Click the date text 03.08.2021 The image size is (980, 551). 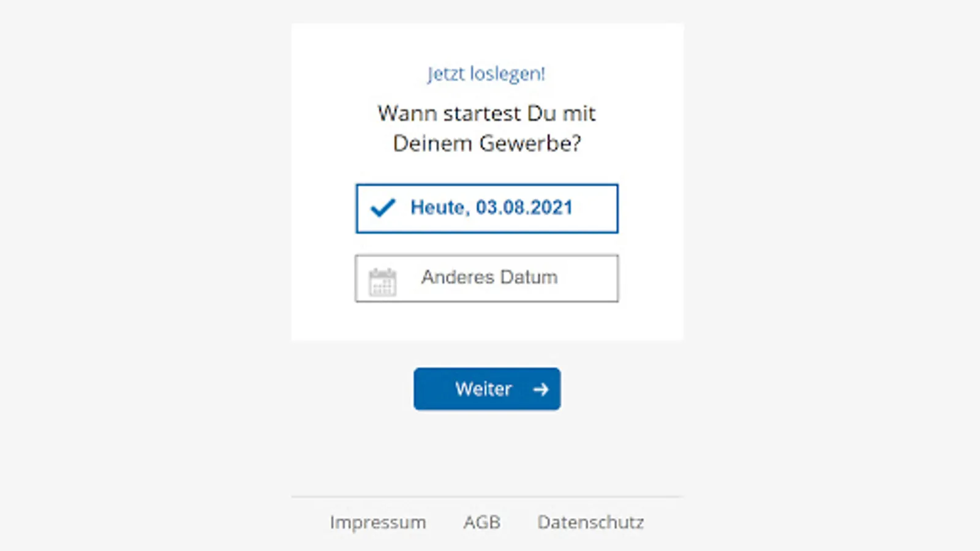tap(524, 208)
